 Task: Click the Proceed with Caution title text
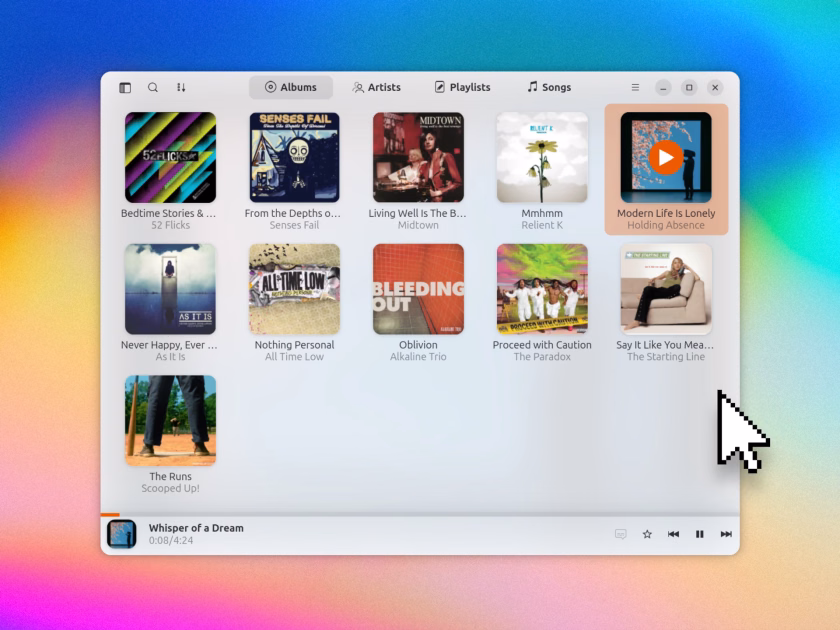[x=542, y=345]
